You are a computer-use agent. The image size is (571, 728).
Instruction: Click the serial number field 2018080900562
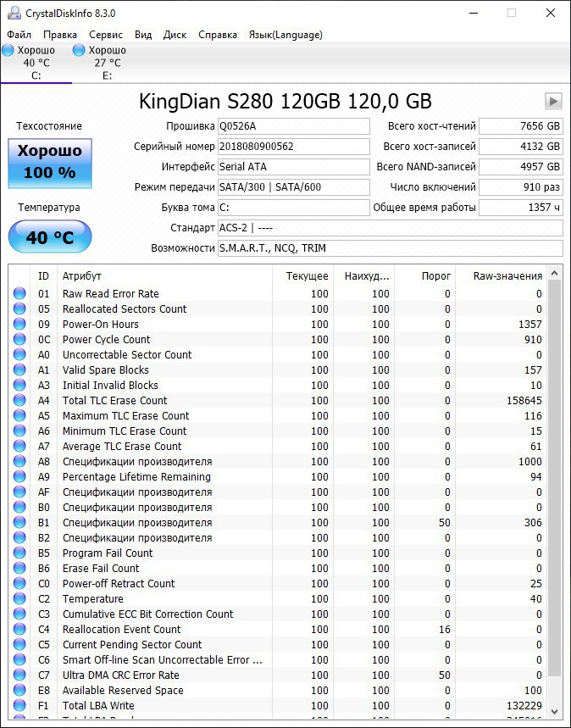click(x=293, y=147)
